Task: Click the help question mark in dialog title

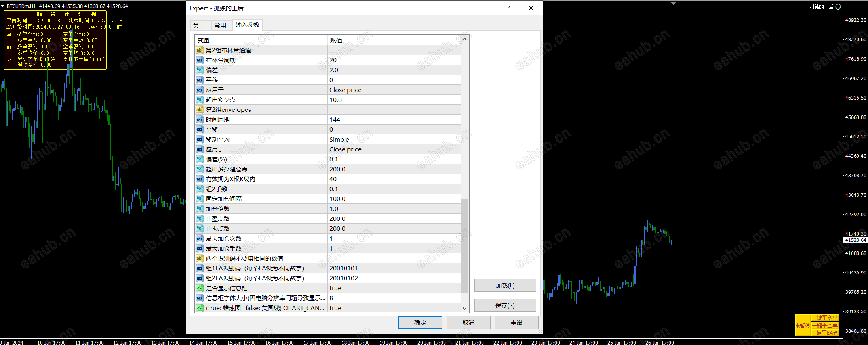Action: [508, 8]
